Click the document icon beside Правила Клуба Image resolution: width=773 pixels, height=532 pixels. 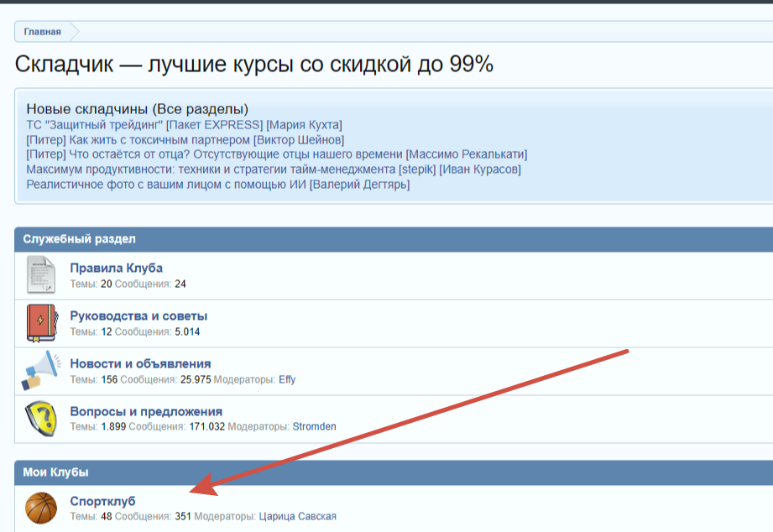coord(41,274)
